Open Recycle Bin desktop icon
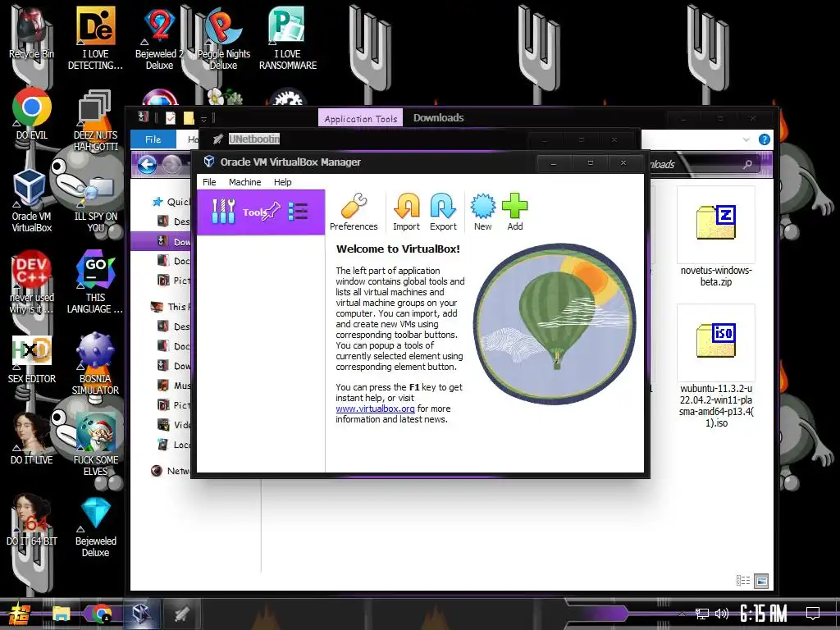Viewport: 840px width, 630px height. pyautogui.click(x=32, y=33)
